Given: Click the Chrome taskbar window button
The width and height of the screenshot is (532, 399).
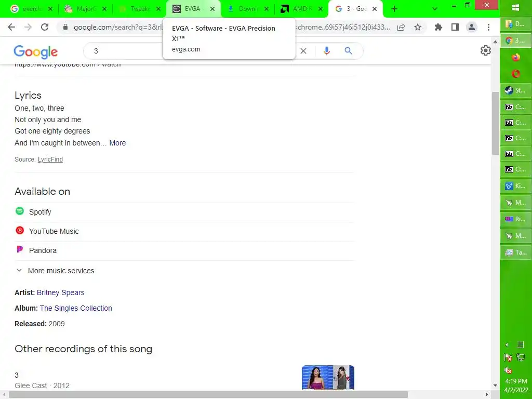Looking at the screenshot, I should click(516, 41).
